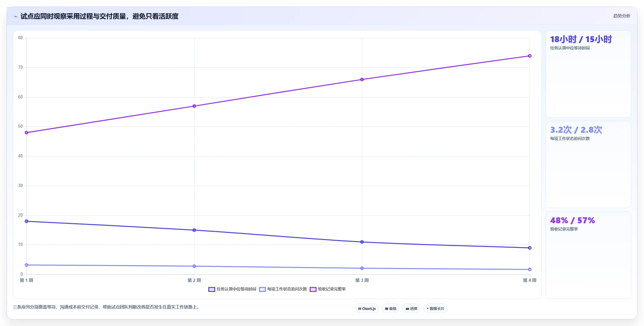Click the 每项工作状态追问次数 point at 第 3 周

(x=362, y=268)
